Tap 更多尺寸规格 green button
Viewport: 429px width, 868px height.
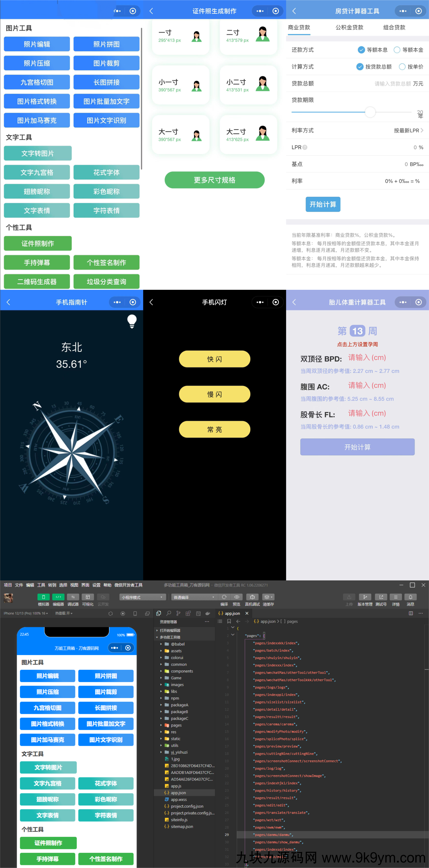(x=214, y=180)
